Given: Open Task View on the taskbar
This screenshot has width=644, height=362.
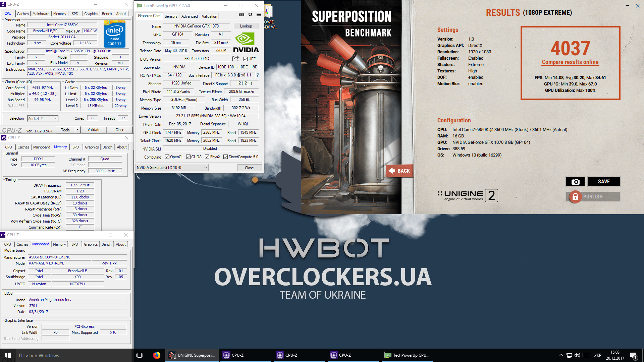Looking at the screenshot, I should (140, 355).
